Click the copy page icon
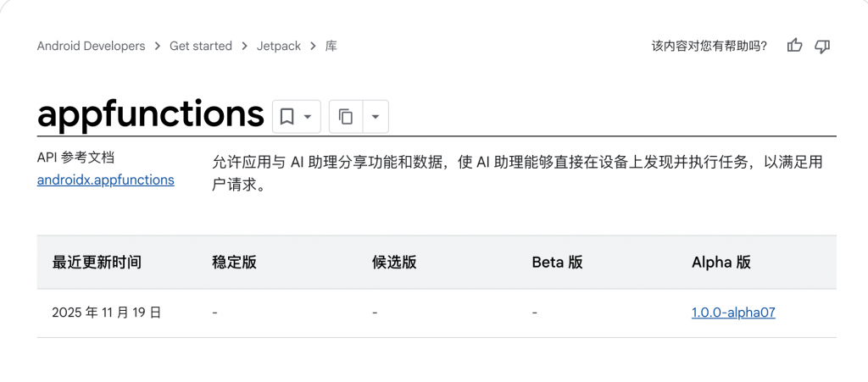The width and height of the screenshot is (868, 382). 345,117
